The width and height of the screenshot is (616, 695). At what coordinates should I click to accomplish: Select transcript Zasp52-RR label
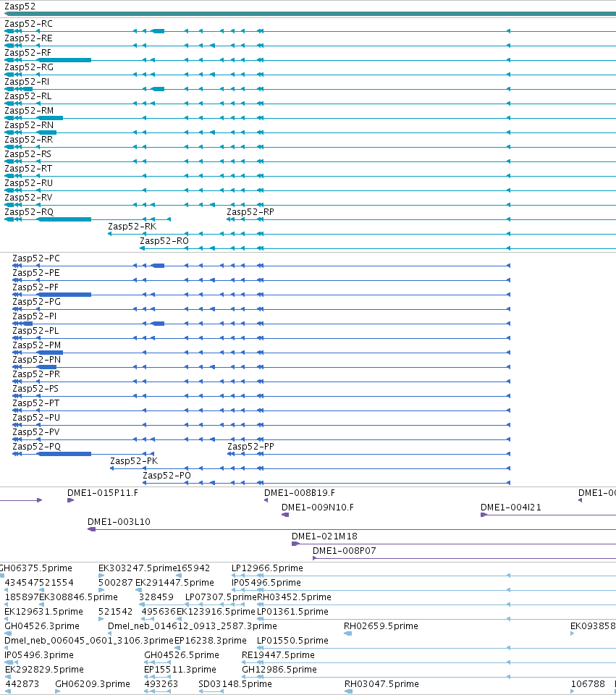[29, 140]
